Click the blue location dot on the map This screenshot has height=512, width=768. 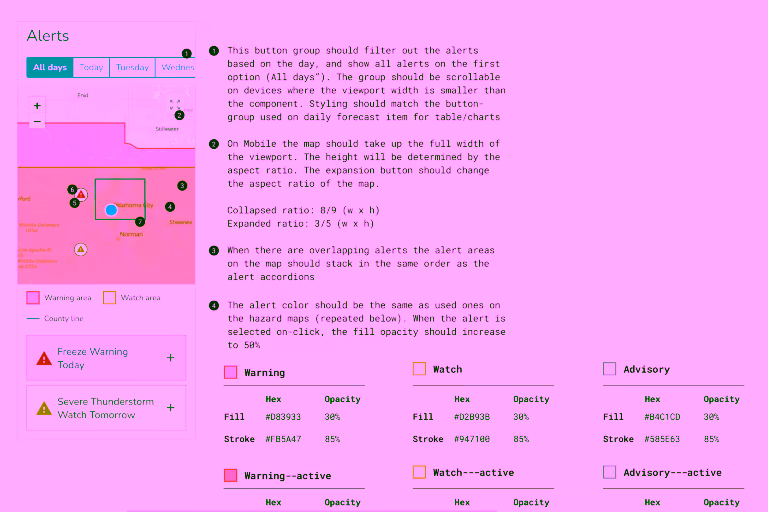(111, 210)
